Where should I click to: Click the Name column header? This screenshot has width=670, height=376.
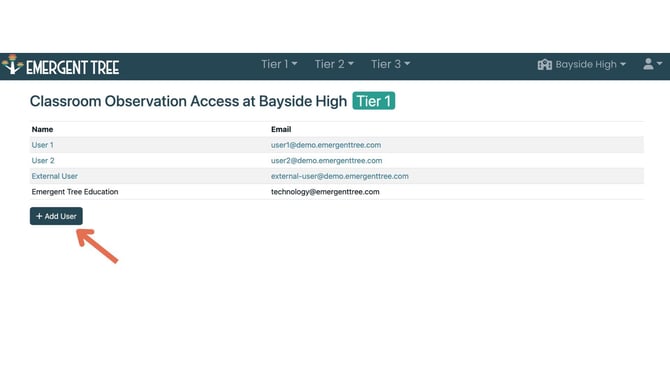tap(42, 129)
